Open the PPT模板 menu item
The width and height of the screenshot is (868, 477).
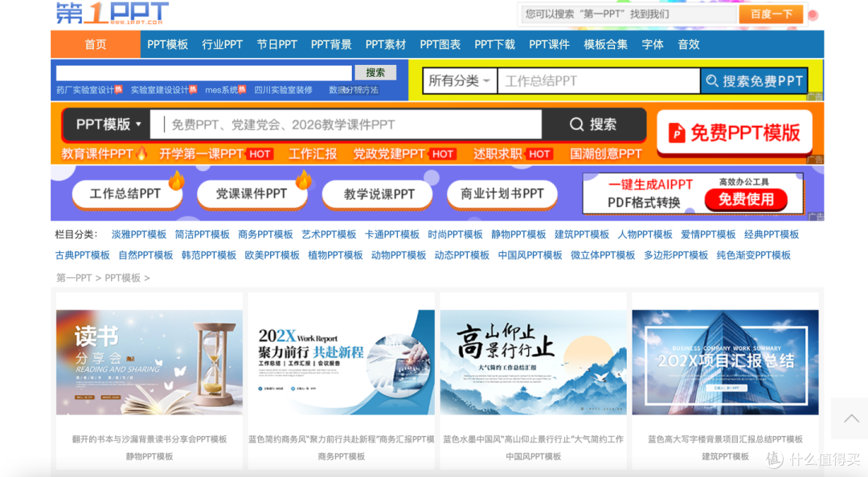point(167,44)
